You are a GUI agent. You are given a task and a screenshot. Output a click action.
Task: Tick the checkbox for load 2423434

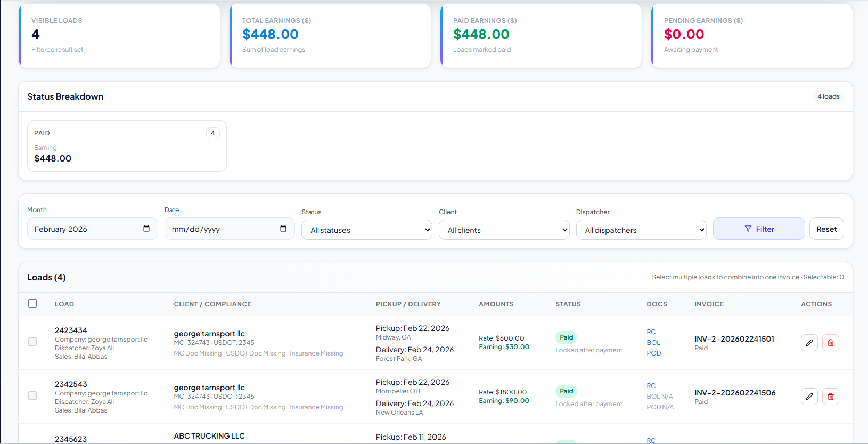point(32,342)
